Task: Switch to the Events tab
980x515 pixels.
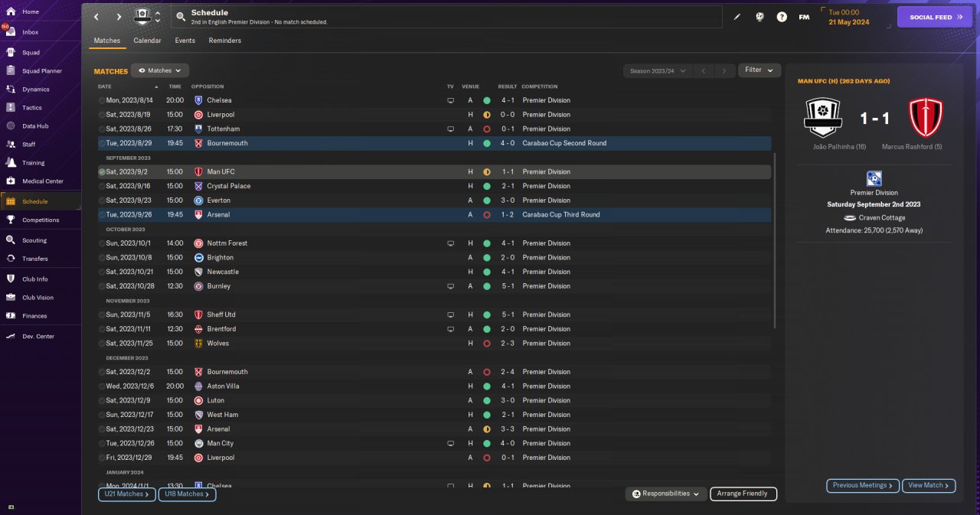Action: tap(185, 41)
